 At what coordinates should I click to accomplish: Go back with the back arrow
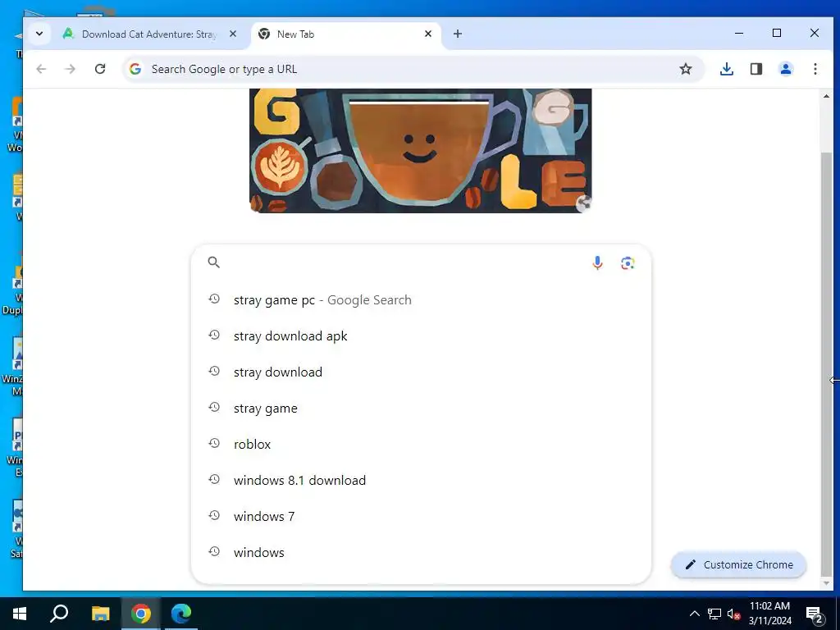click(41, 69)
